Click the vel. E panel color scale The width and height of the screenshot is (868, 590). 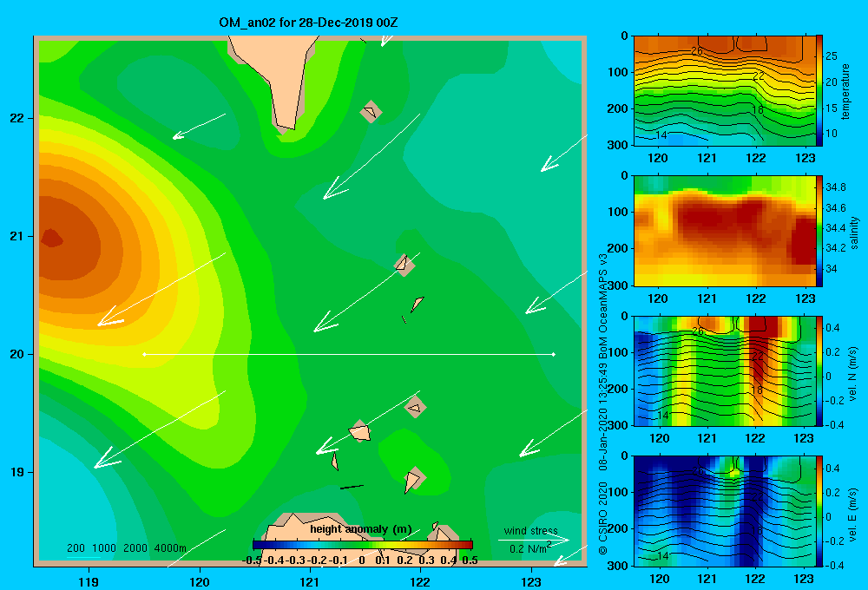(819, 511)
